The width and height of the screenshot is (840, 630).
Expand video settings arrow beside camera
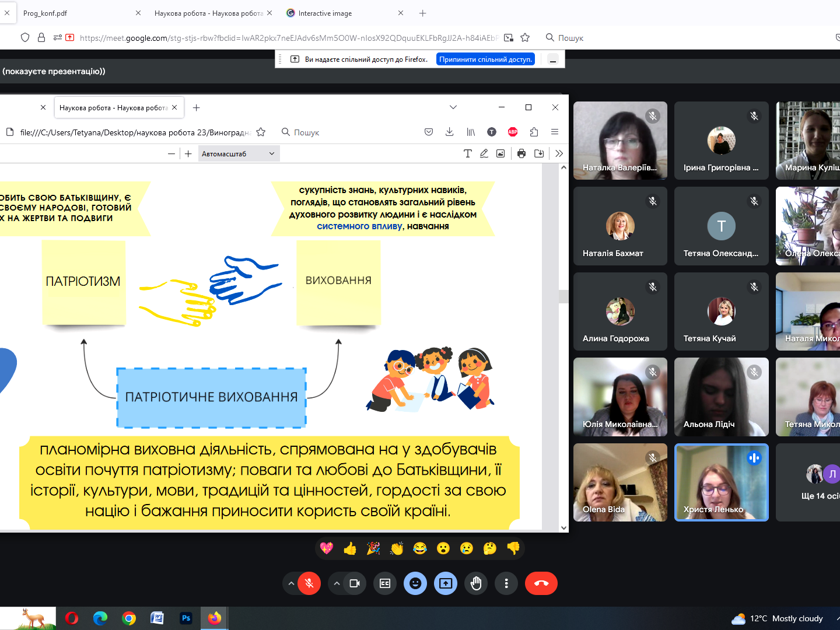337,583
